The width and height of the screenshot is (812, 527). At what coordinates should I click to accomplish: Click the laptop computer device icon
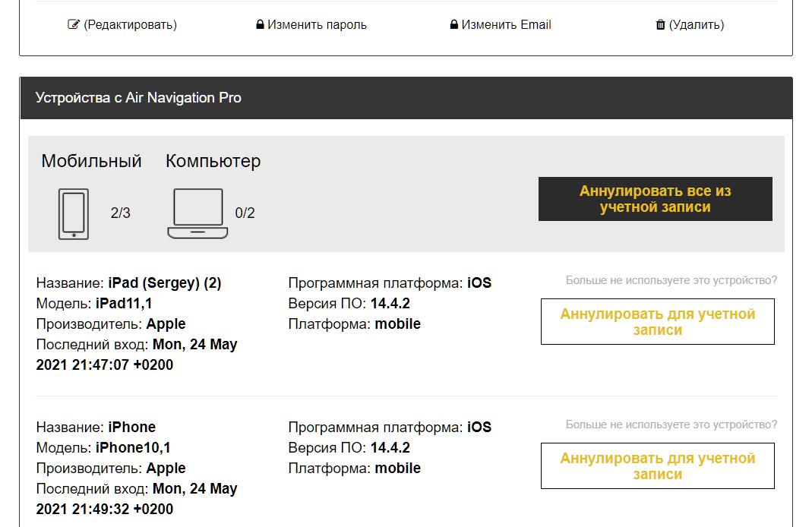click(x=197, y=214)
